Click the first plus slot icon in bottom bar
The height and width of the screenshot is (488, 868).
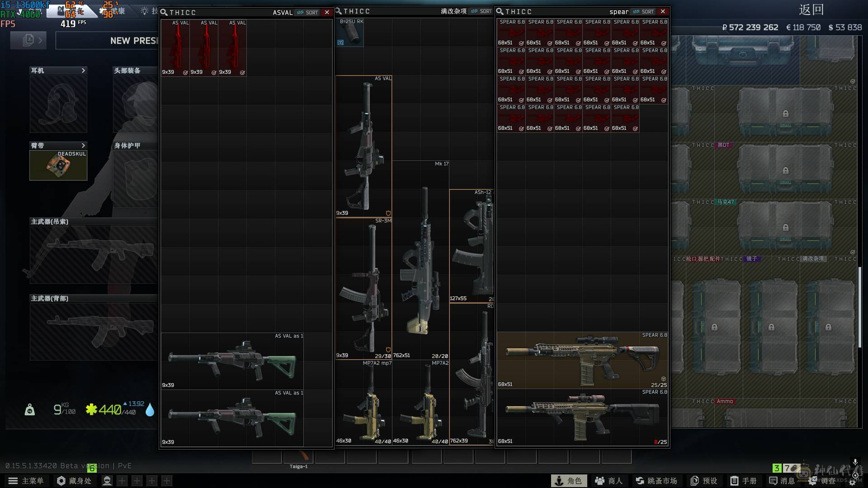(122, 481)
